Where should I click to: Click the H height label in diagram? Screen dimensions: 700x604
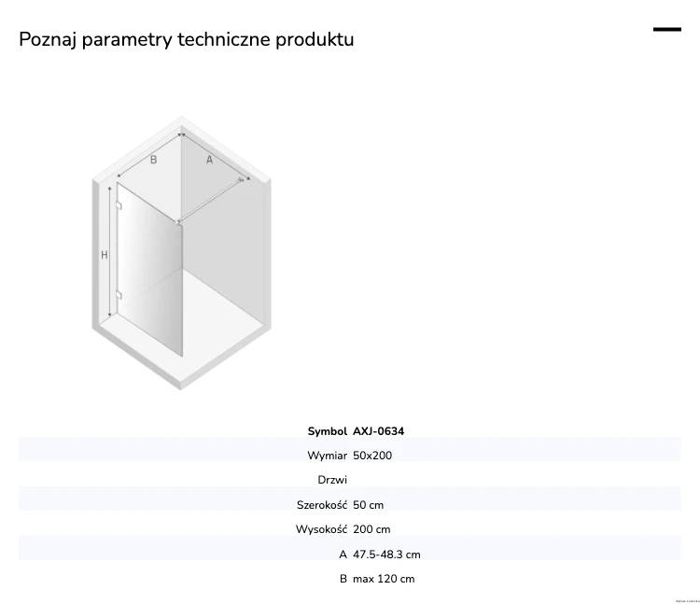(x=105, y=255)
